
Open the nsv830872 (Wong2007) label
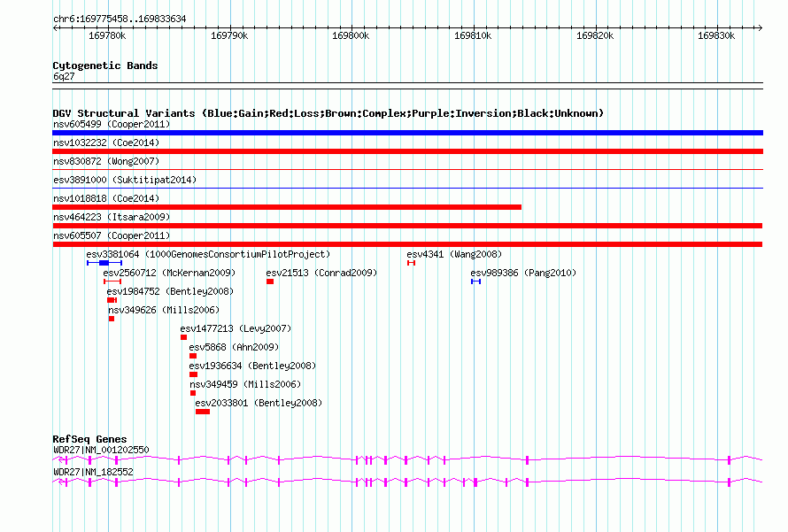click(106, 161)
